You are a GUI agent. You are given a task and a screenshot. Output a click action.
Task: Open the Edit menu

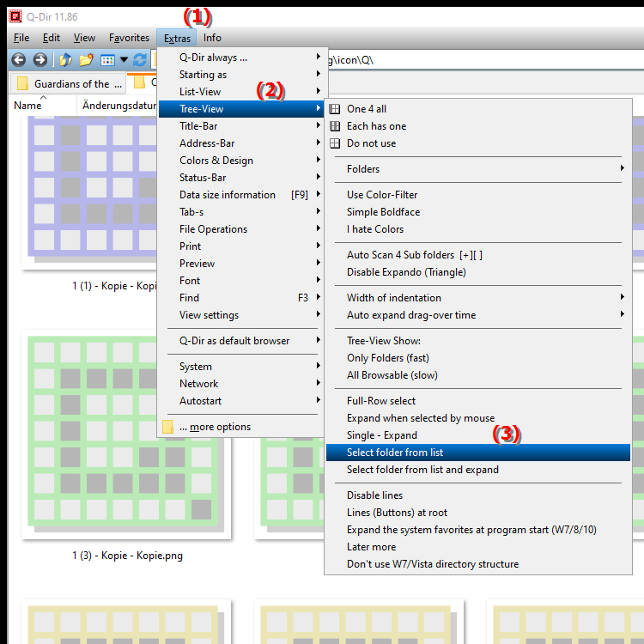(x=52, y=38)
